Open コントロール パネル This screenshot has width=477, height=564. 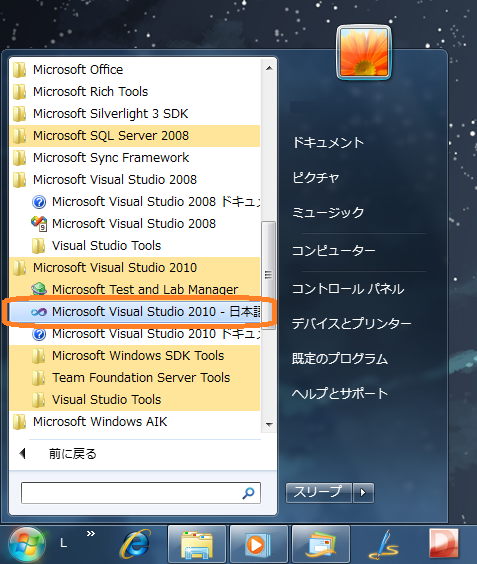[x=348, y=289]
